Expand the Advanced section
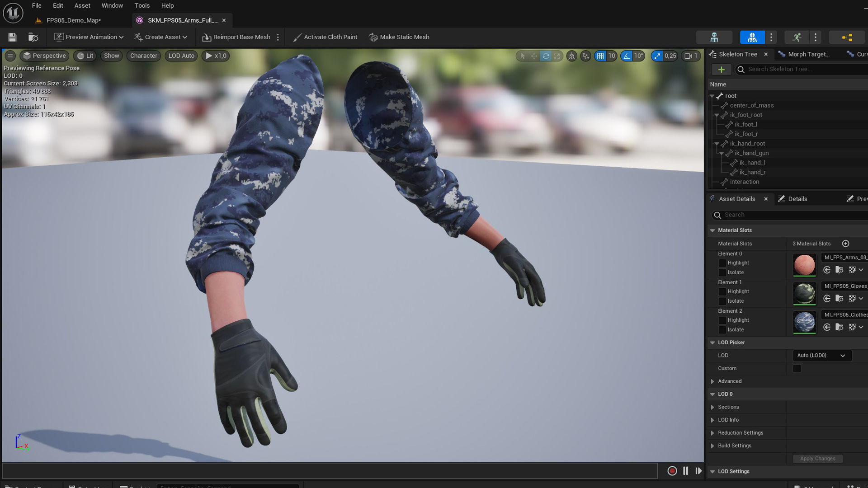868x488 pixels. point(712,381)
